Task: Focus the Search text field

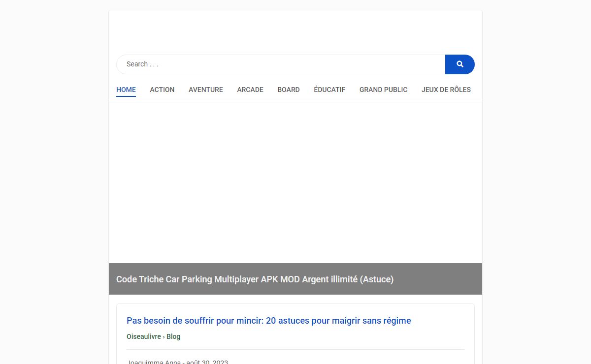Action: tap(281, 64)
